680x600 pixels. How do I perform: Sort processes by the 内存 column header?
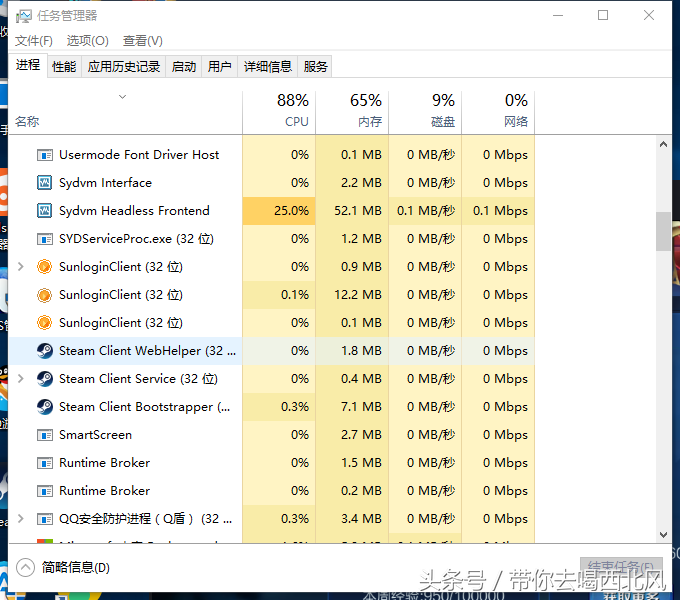tap(352, 112)
